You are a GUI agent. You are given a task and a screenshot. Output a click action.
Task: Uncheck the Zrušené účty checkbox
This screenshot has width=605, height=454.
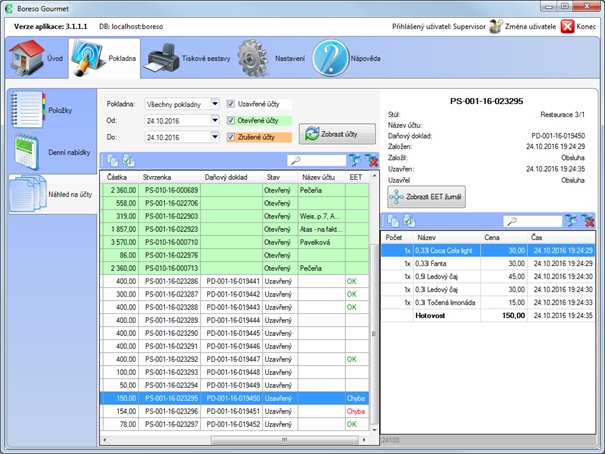pyautogui.click(x=232, y=138)
